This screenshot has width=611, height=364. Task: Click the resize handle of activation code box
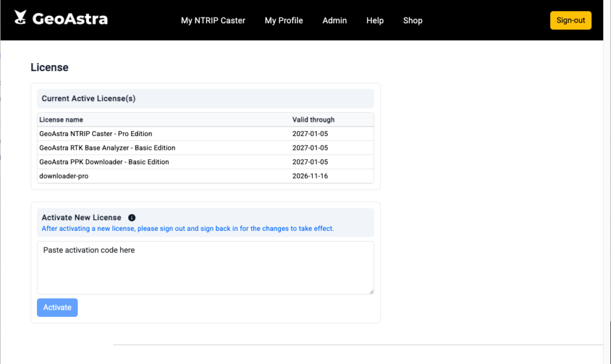point(371,291)
